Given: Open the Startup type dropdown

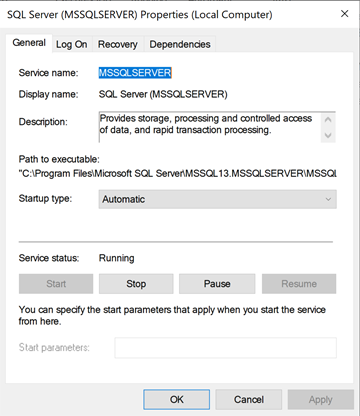Looking at the screenshot, I should [x=217, y=199].
